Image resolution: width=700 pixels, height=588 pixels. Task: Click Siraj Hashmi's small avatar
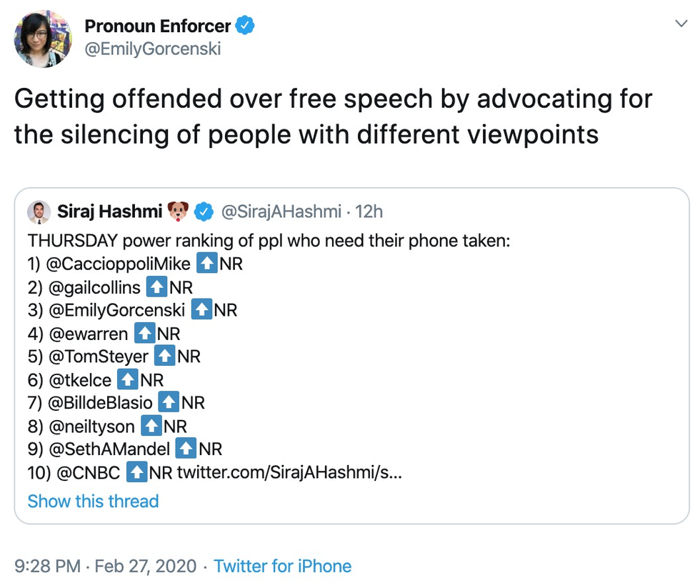39,212
